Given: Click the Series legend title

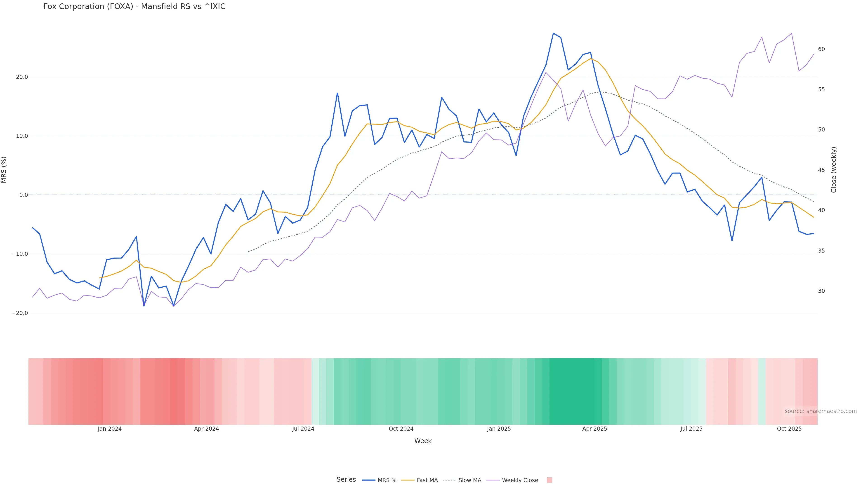Looking at the screenshot, I should coord(346,480).
